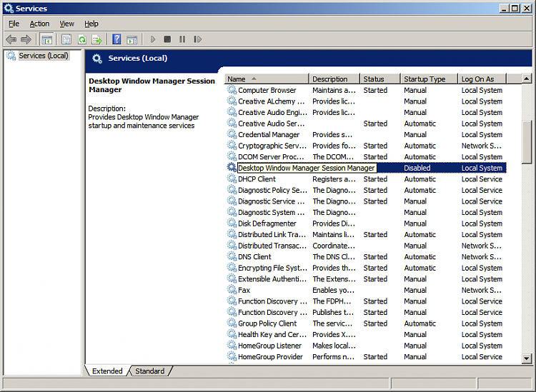Click the Export List toolbar icon
Screen dimensions: 536x392
[x=97, y=39]
